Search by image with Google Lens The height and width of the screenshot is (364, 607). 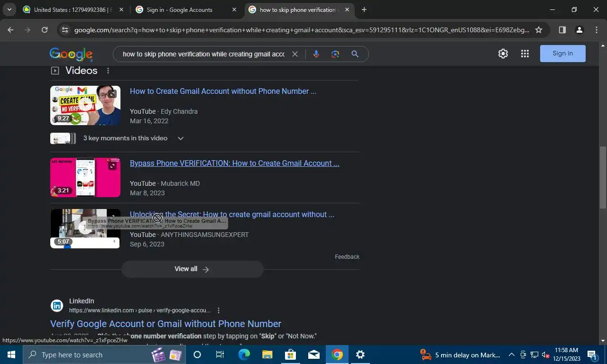click(335, 54)
